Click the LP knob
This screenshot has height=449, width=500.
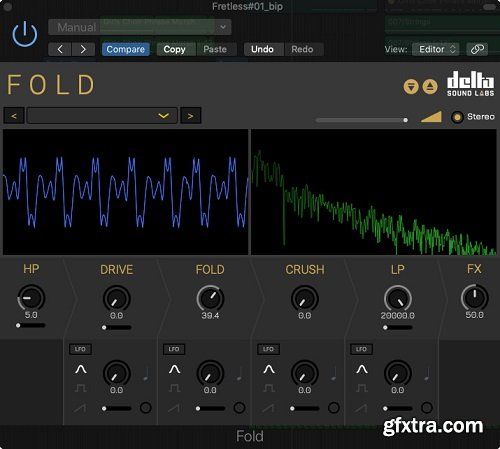(x=398, y=299)
